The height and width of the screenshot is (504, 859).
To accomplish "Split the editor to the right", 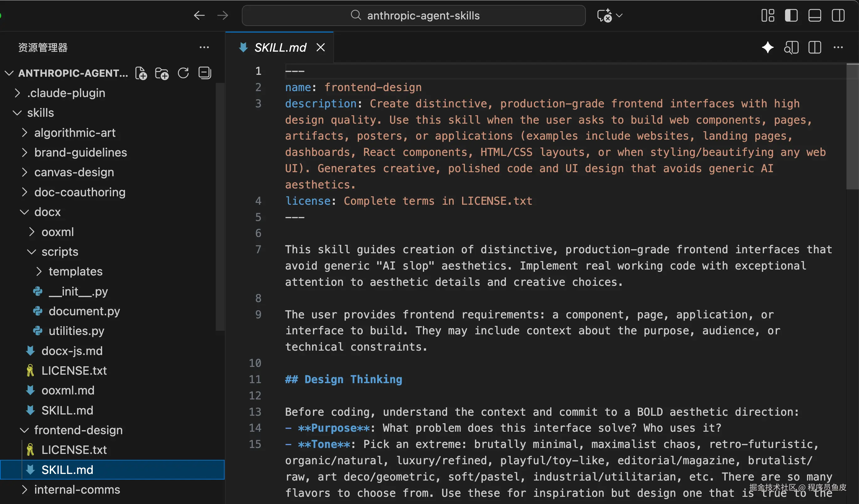I will click(815, 47).
